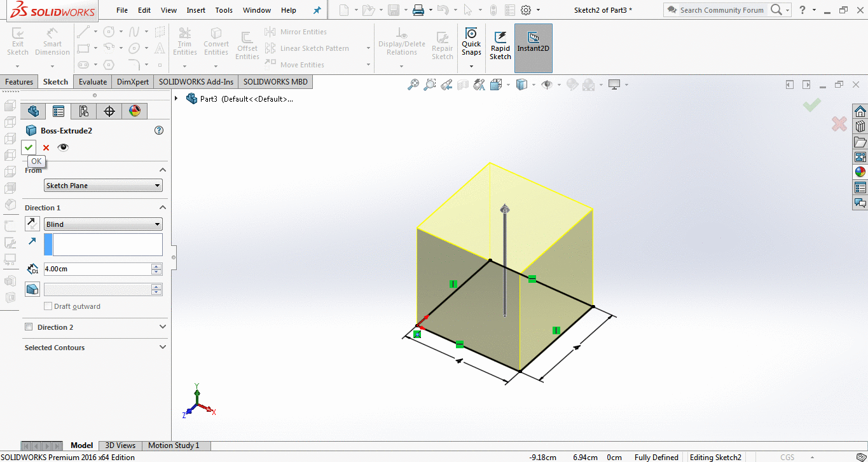Open the 3D Views bottom tab

point(120,445)
